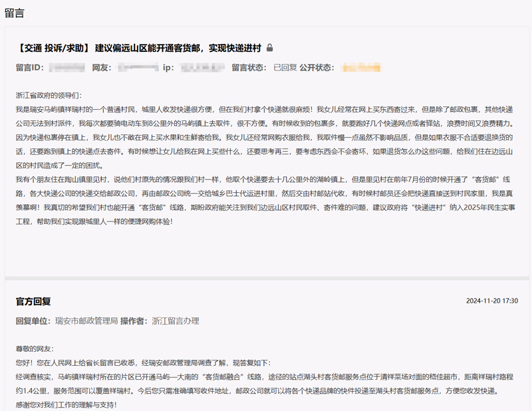Click the 已回复 message status
The width and height of the screenshot is (532, 411).
point(285,68)
